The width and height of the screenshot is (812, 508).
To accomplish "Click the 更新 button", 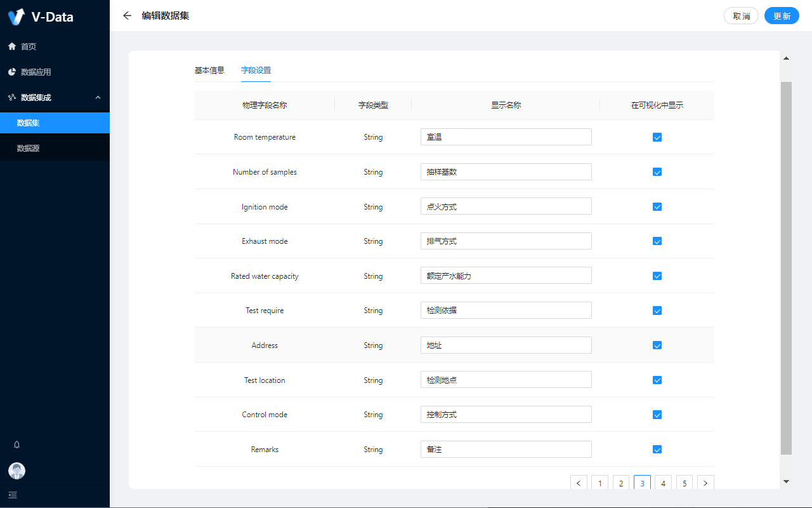I will pyautogui.click(x=782, y=16).
